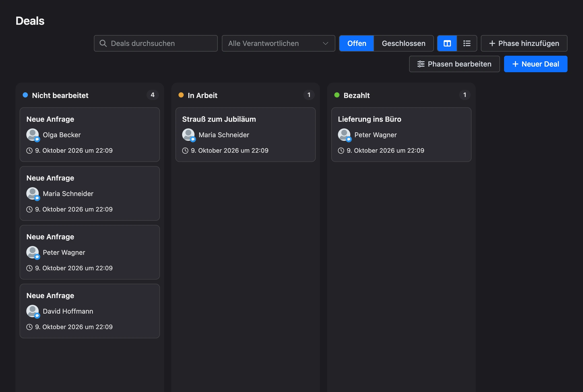Viewport: 583px width, 392px height.
Task: Click the Deals page heading
Action: 30,21
